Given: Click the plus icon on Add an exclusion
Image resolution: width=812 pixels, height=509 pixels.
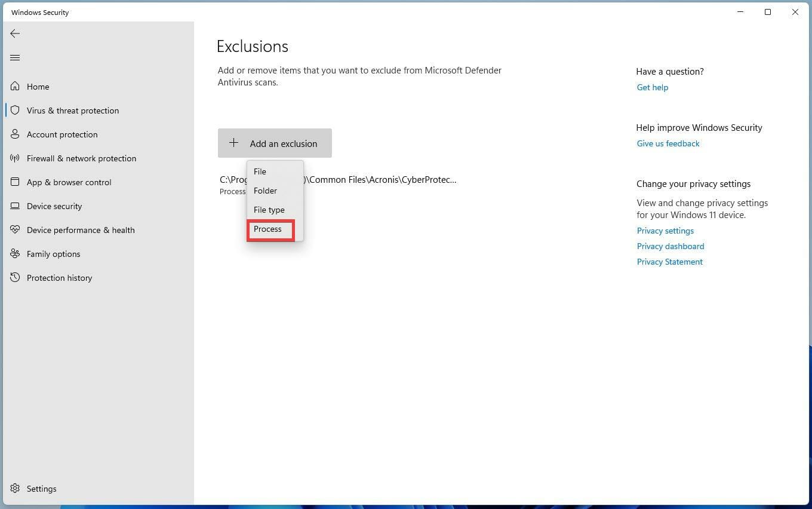Looking at the screenshot, I should point(233,143).
